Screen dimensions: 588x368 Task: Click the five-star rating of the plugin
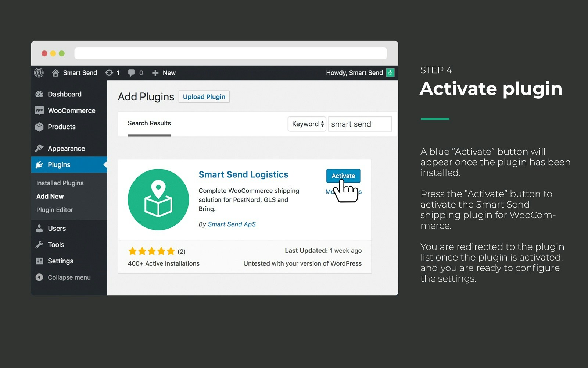(x=151, y=251)
